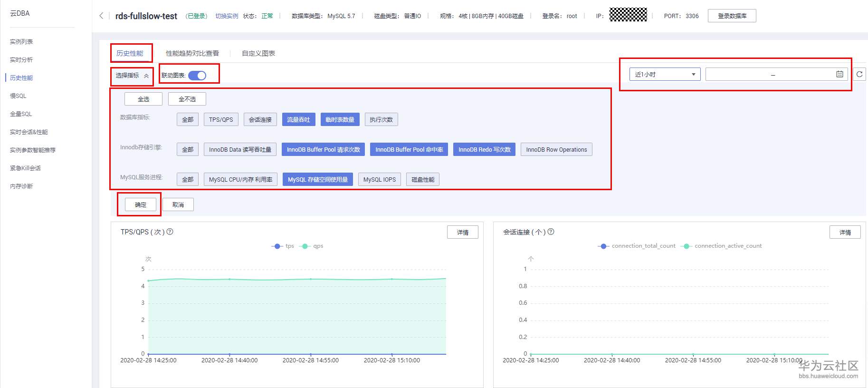
Task: Deselect the 临时表数量 metric tag
Action: [x=340, y=119]
